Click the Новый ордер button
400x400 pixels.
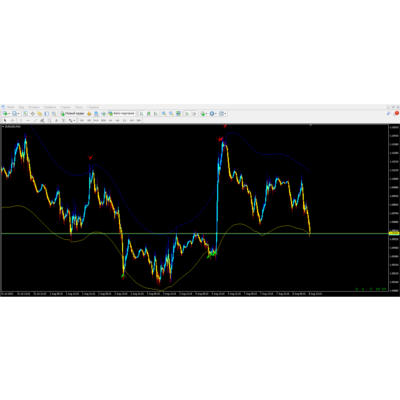click(x=73, y=113)
